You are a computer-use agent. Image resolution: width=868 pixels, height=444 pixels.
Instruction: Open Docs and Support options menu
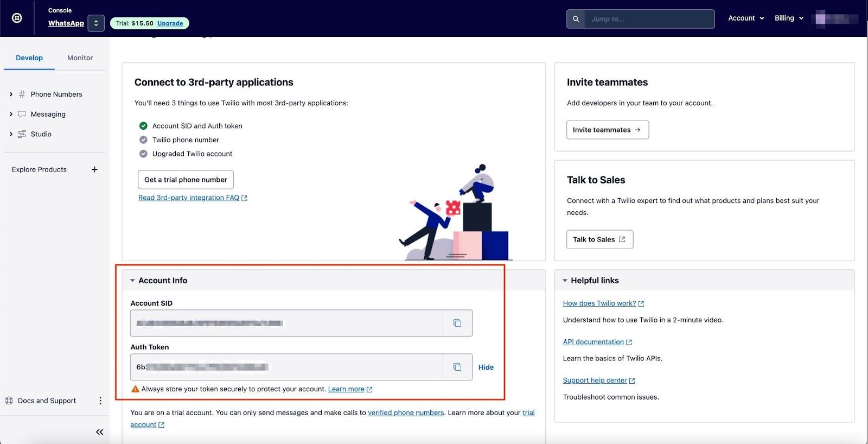pos(100,401)
